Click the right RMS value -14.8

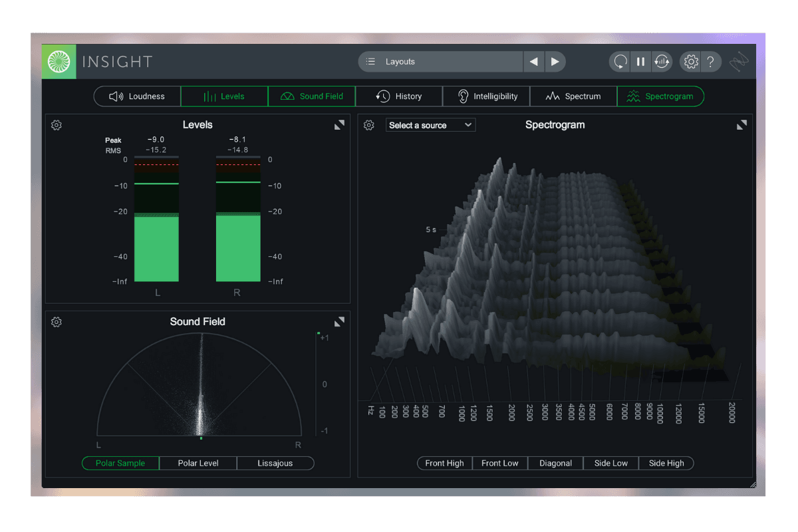coord(237,150)
